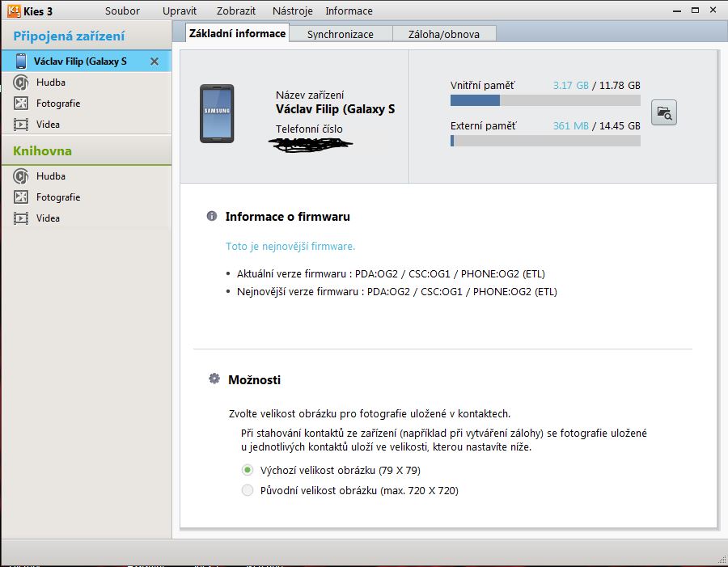Open Fotografie label on the connected device
The width and height of the screenshot is (728, 567).
point(58,104)
